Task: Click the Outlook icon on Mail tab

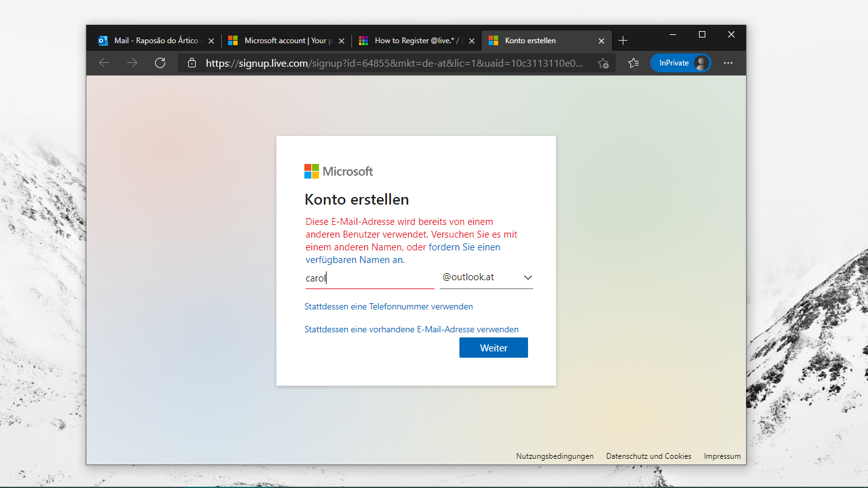Action: 103,41
